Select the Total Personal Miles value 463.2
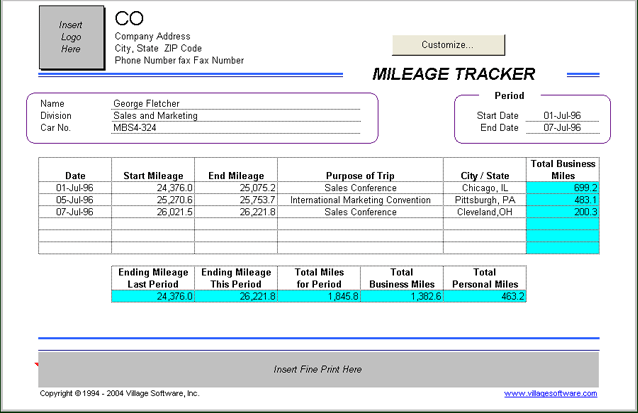Viewport: 638px width, 413px height. click(x=484, y=296)
